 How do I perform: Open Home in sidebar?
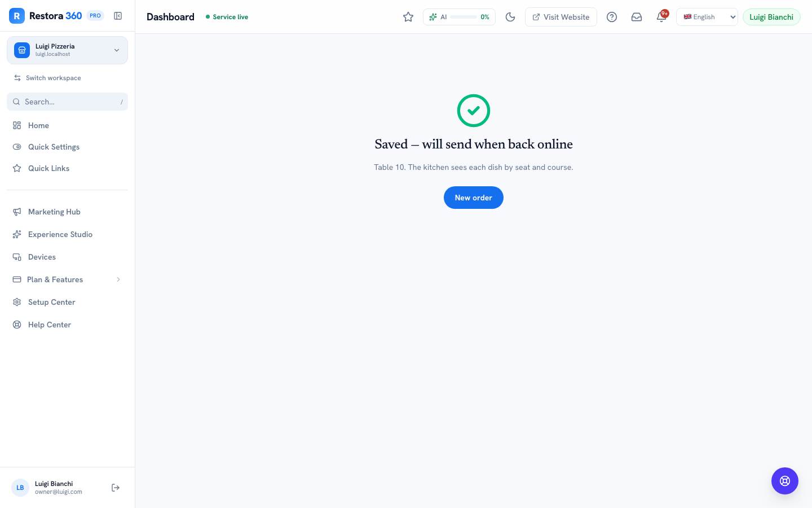tap(67, 125)
